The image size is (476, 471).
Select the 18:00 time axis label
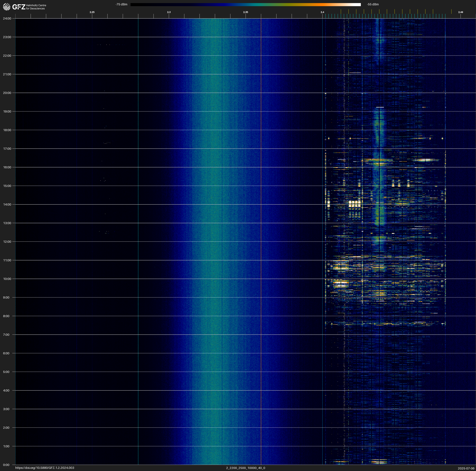(x=7, y=130)
